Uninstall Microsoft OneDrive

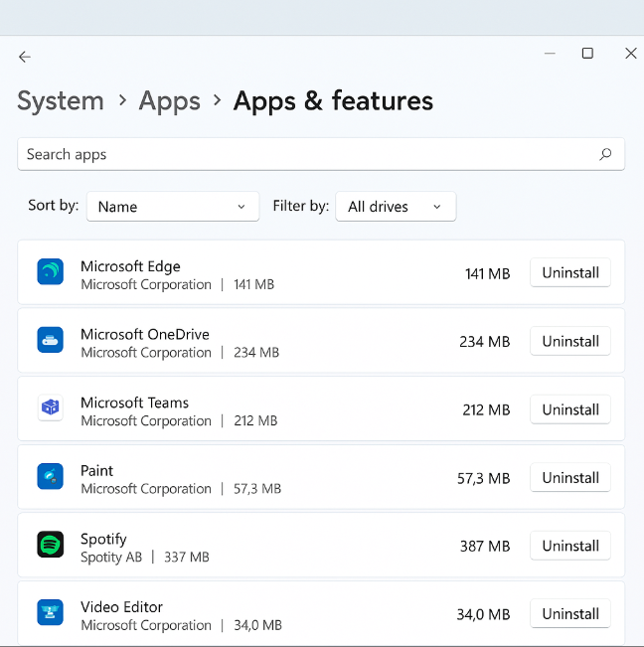coord(570,341)
